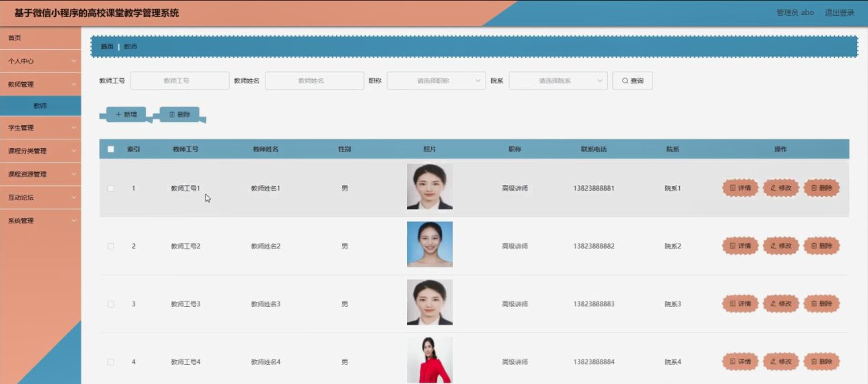Click the 操作 column header
Viewport: 868px width, 384px height.
[780, 149]
